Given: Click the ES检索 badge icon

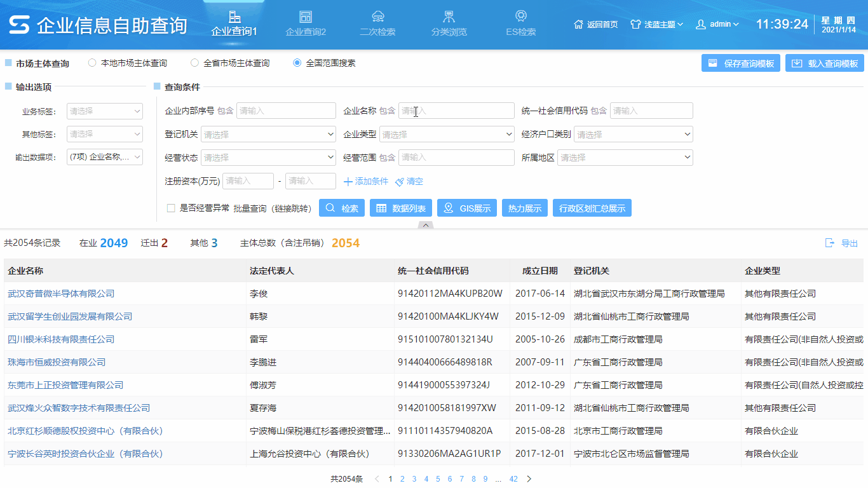Looking at the screenshot, I should 521,16.
